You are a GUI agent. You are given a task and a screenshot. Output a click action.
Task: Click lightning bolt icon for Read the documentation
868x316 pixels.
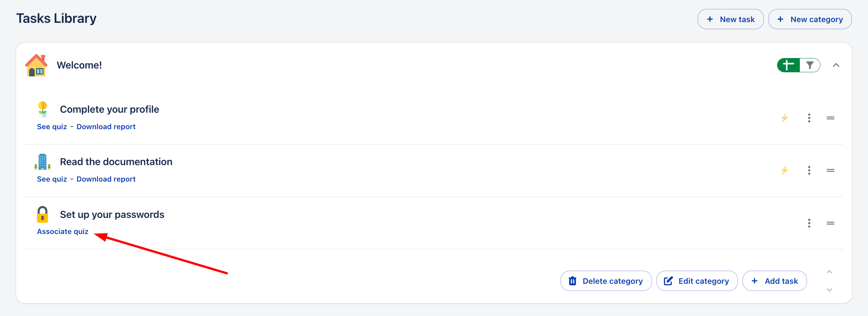(784, 170)
